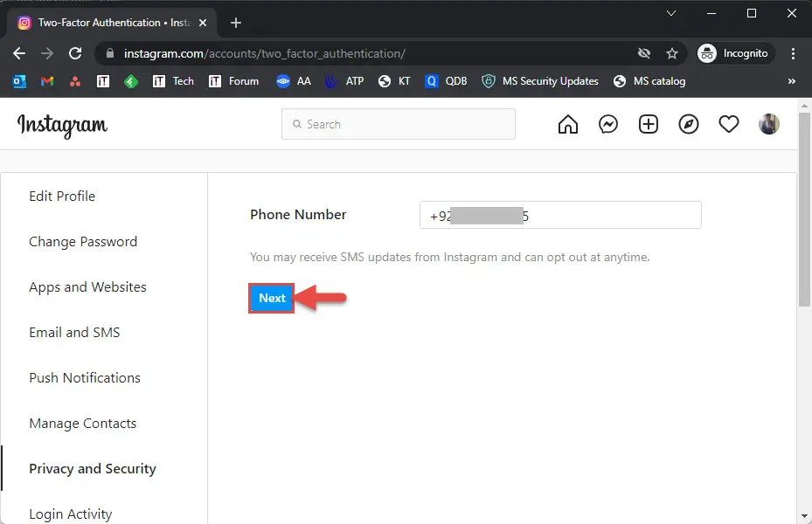The width and height of the screenshot is (812, 524).
Task: Open the AA bookmark
Action: (294, 81)
